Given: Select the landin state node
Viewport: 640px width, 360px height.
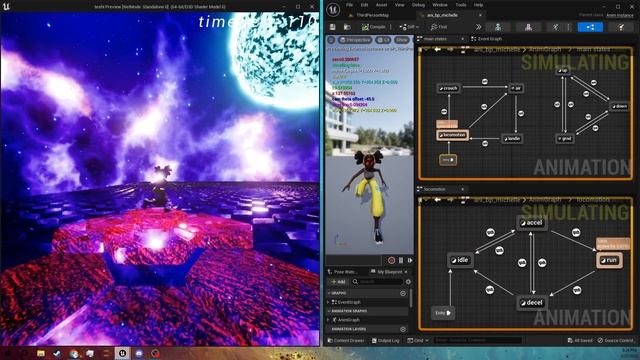Looking at the screenshot, I should pyautogui.click(x=512, y=139).
